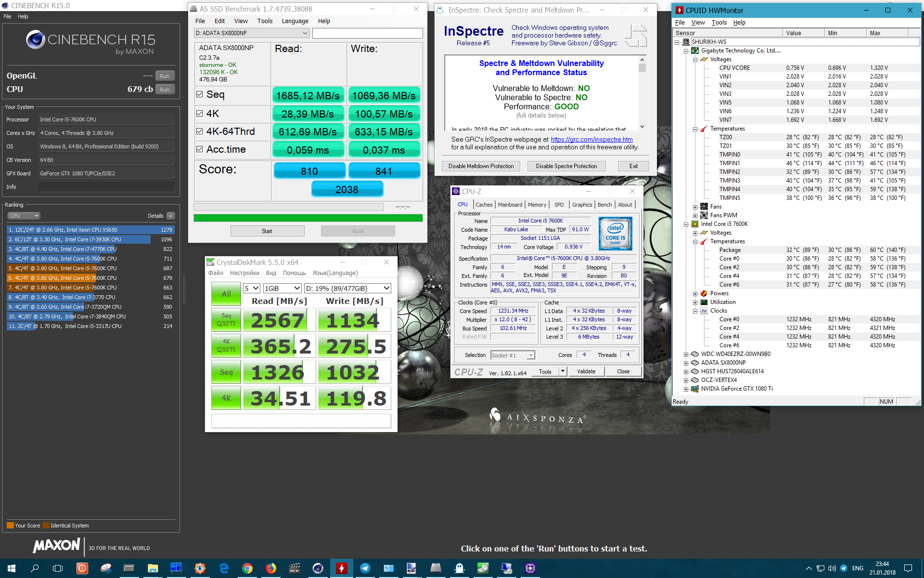
Task: Open Google Chrome from the taskbar
Action: click(247, 568)
